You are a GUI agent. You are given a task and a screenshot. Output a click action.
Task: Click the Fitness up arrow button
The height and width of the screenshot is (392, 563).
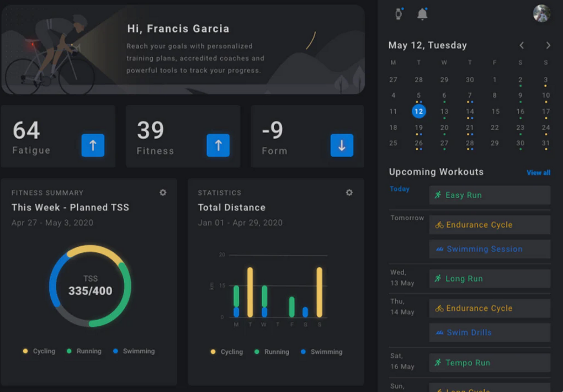pos(218,145)
